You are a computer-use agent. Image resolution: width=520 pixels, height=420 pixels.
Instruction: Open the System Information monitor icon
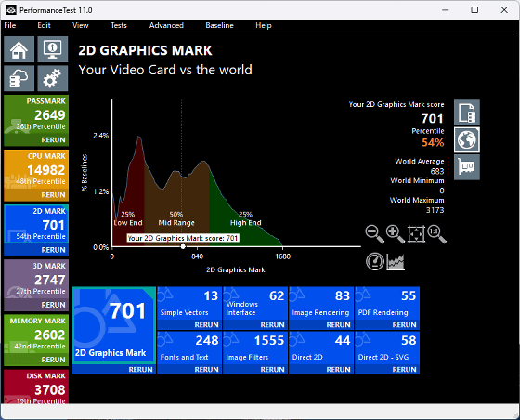(x=52, y=49)
